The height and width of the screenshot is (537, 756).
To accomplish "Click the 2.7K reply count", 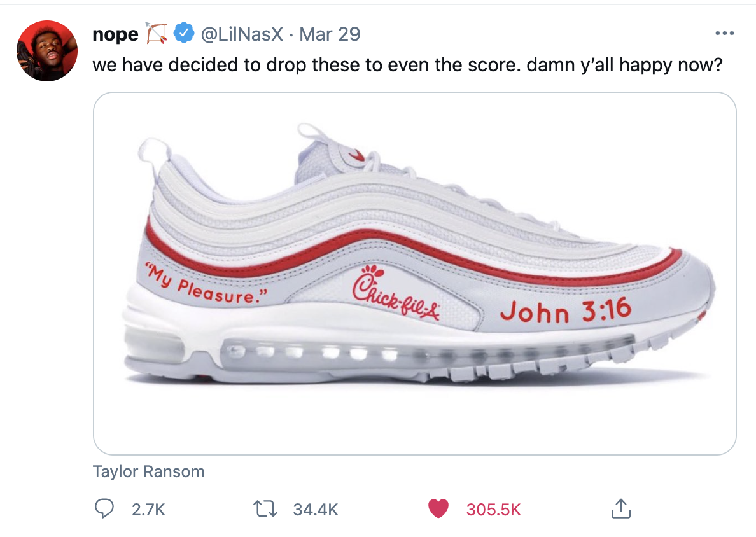I will click(x=148, y=509).
